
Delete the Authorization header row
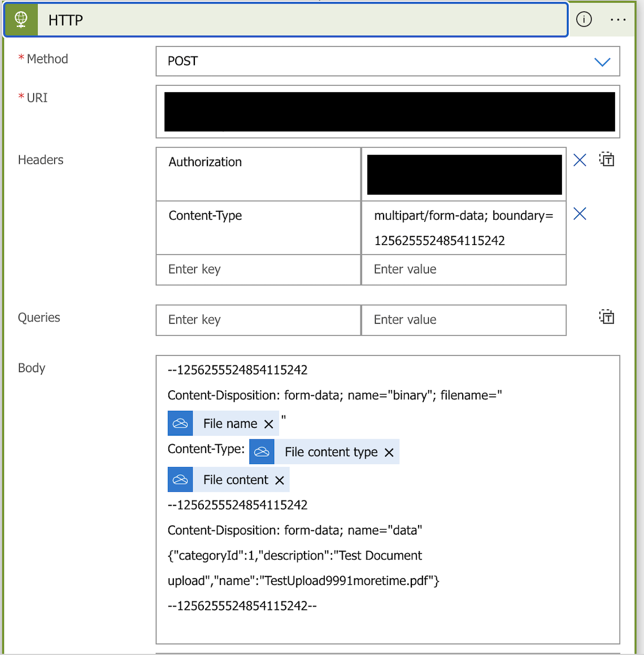click(579, 160)
